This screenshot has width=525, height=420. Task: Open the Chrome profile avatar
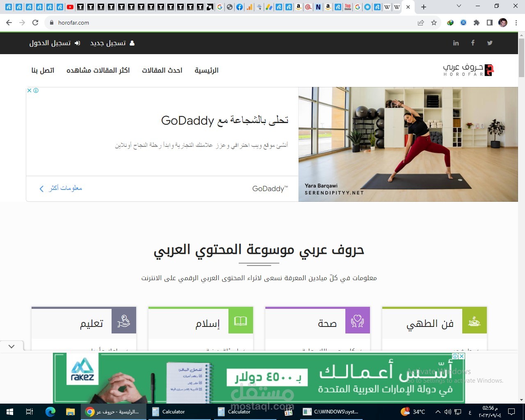tap(503, 23)
